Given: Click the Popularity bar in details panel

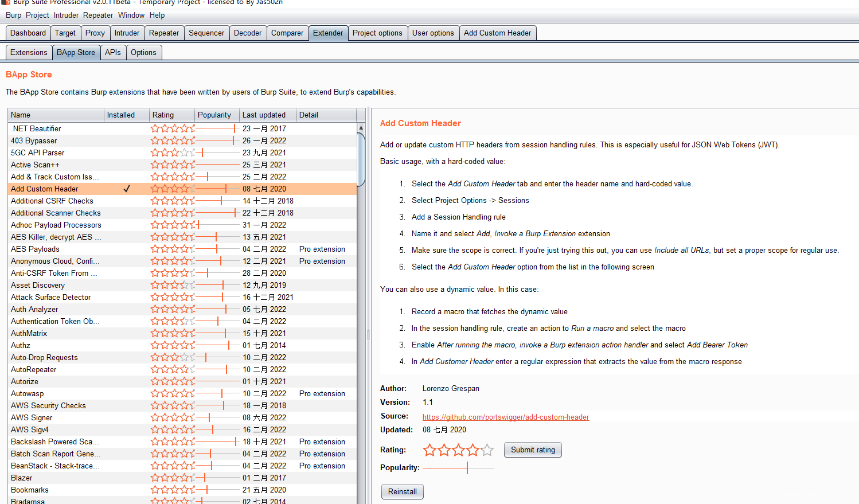Looking at the screenshot, I should click(458, 468).
